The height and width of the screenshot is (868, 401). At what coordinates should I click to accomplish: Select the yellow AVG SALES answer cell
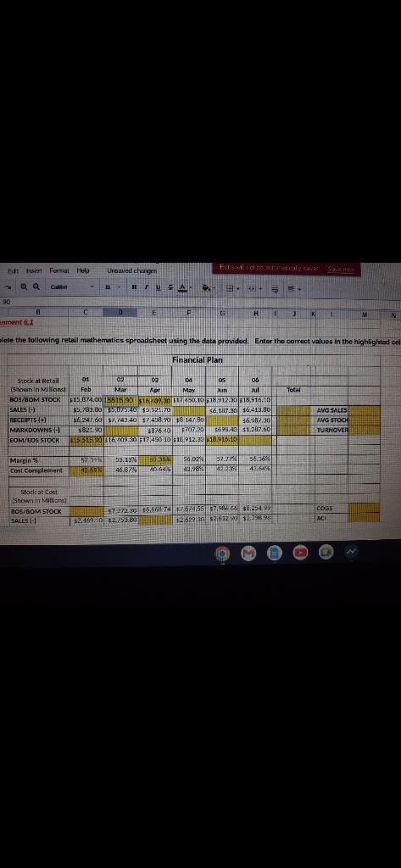(x=364, y=410)
